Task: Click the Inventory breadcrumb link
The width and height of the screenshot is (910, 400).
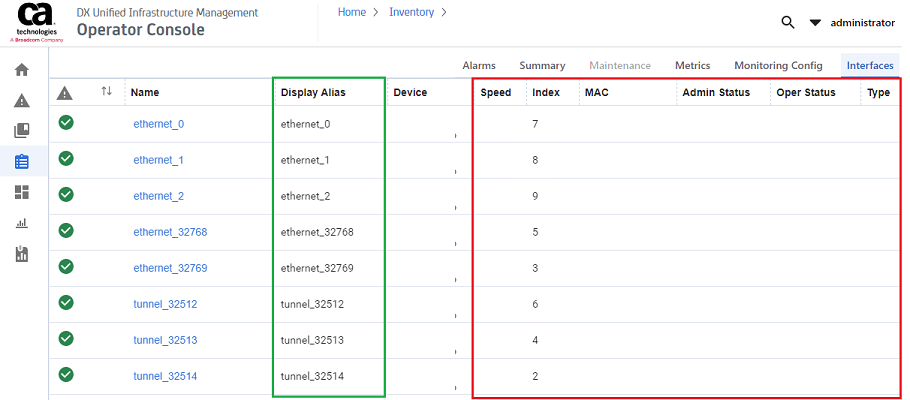Action: [x=411, y=13]
